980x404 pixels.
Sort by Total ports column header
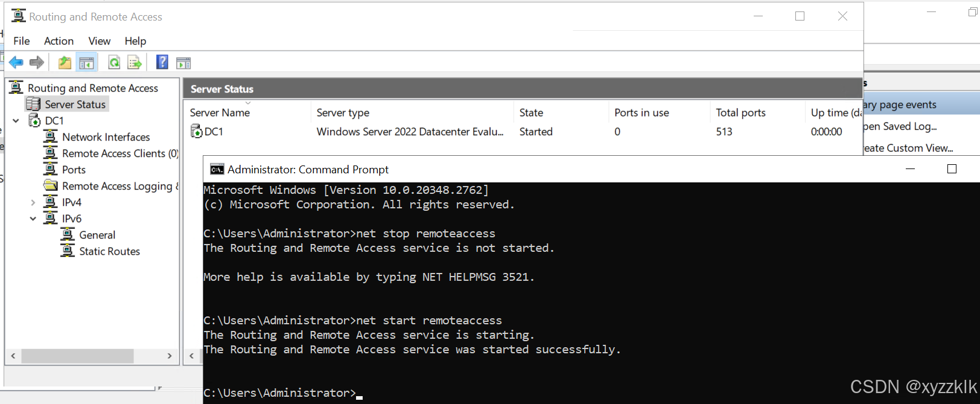(x=758, y=112)
